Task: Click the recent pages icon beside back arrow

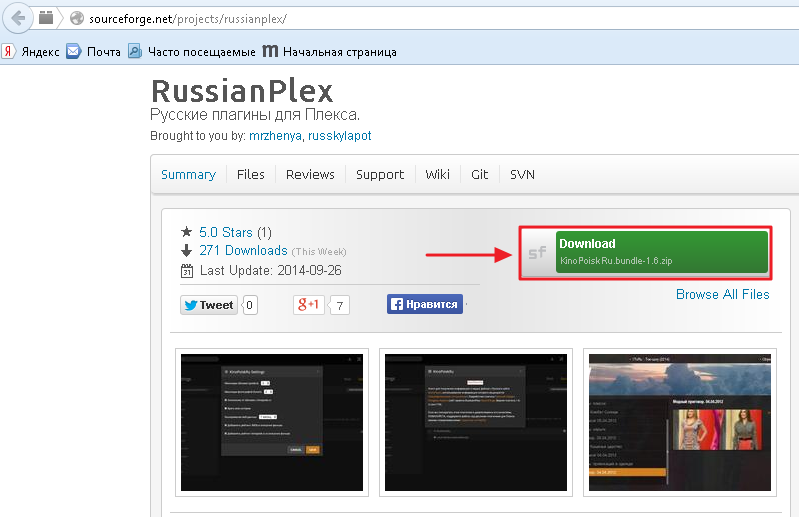Action: [x=46, y=18]
